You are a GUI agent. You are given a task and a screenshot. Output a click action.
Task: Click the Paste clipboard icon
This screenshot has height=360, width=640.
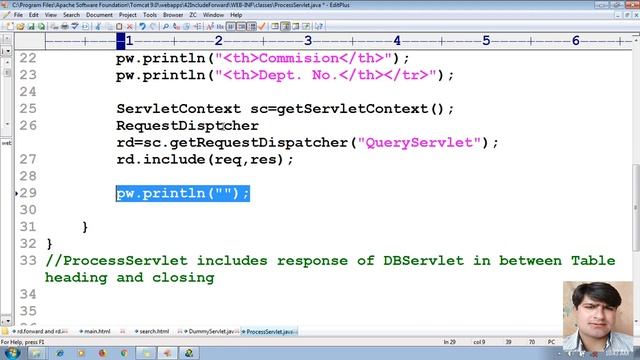119,27
